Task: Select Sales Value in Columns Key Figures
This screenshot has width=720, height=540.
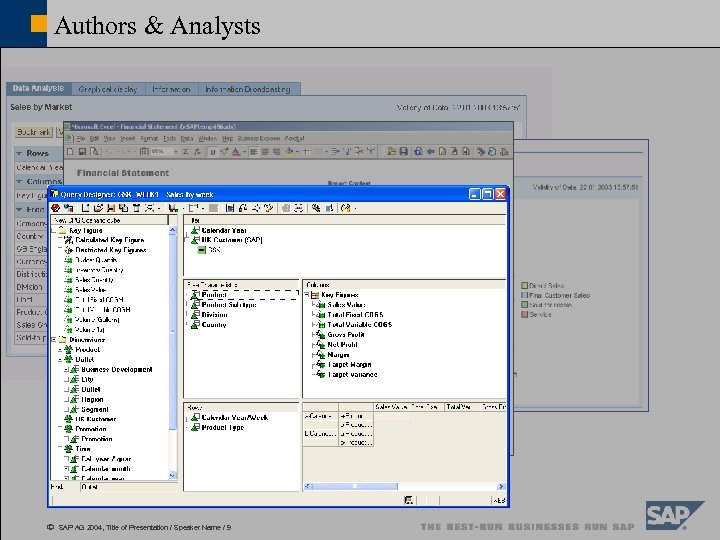Action: [346, 305]
